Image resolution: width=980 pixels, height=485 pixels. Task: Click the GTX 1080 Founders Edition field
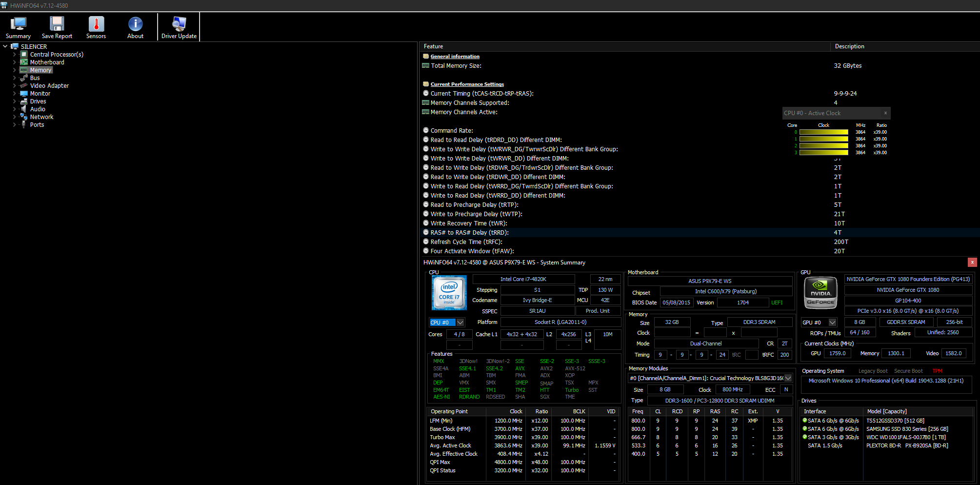tap(908, 279)
